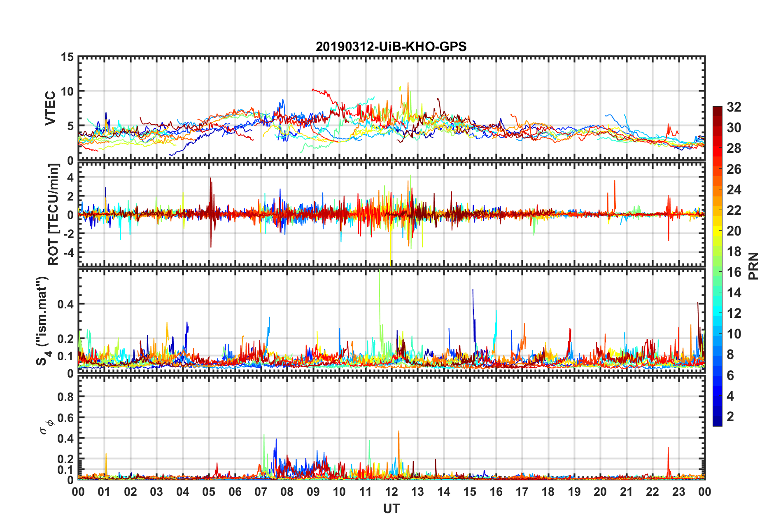The image size is (783, 532).
Task: Click colorbar tick label 2
Action: click(x=730, y=417)
